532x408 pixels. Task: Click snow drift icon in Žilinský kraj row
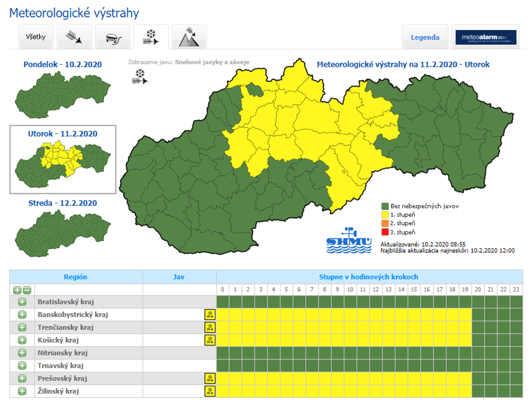click(210, 392)
